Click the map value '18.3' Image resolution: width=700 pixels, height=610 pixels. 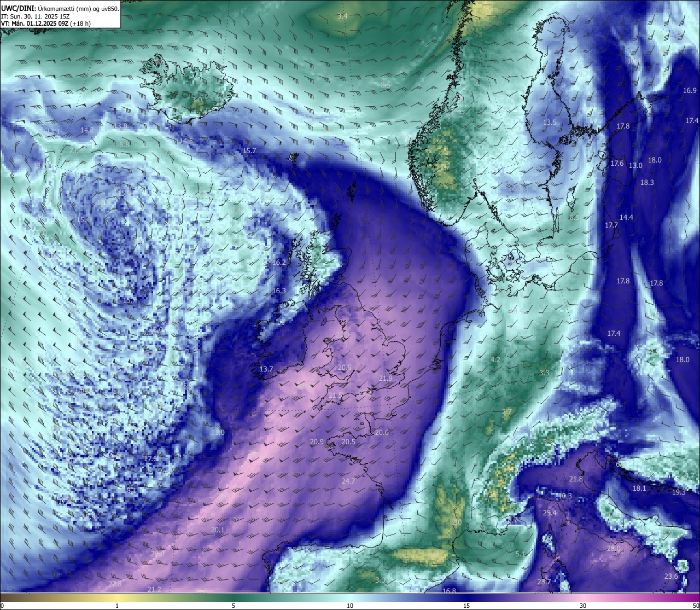(647, 183)
